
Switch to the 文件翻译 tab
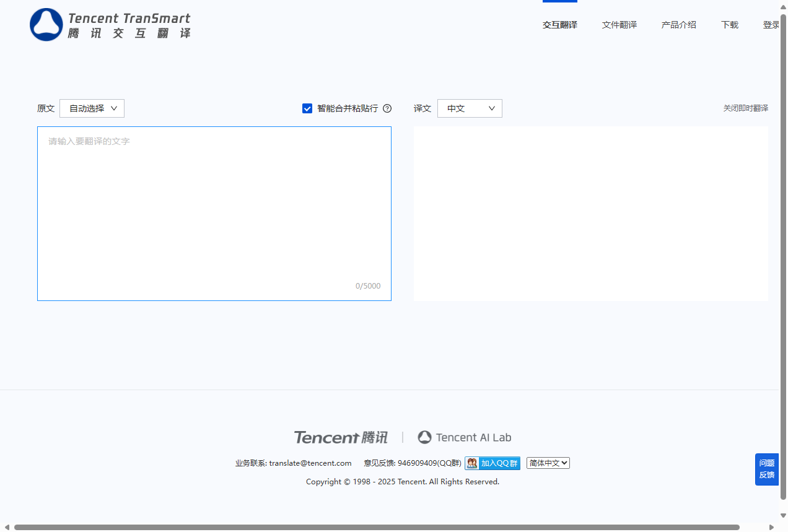point(619,25)
